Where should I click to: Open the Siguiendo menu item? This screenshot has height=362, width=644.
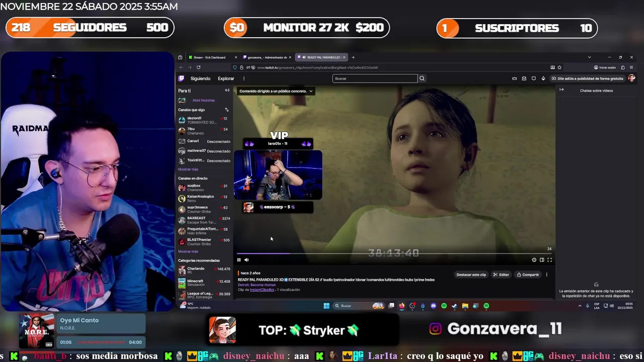200,78
